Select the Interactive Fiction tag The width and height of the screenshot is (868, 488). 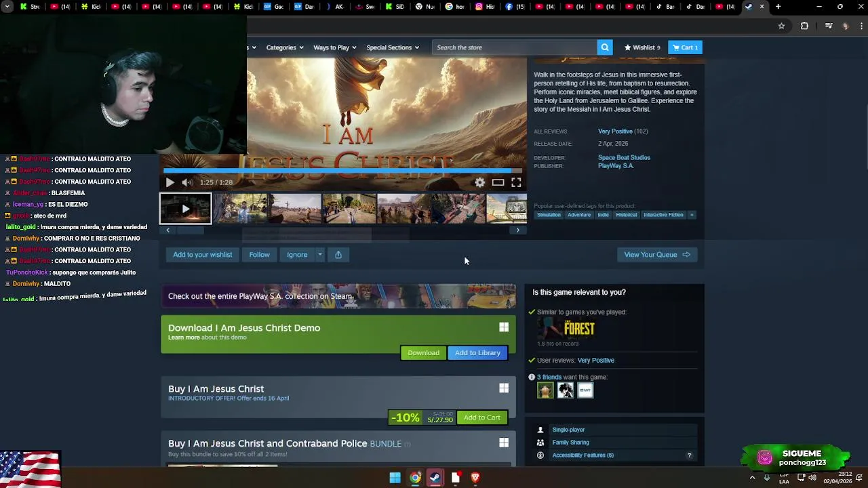(663, 215)
